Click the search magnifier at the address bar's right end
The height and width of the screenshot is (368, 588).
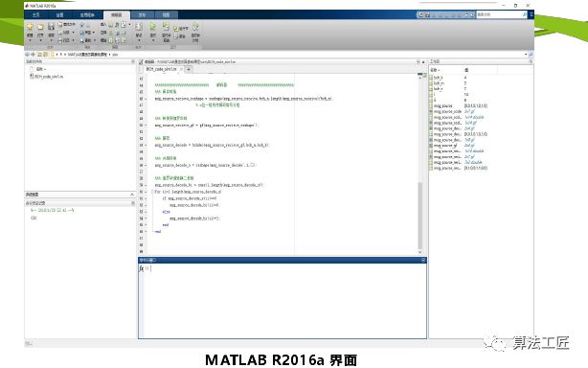[x=531, y=55]
